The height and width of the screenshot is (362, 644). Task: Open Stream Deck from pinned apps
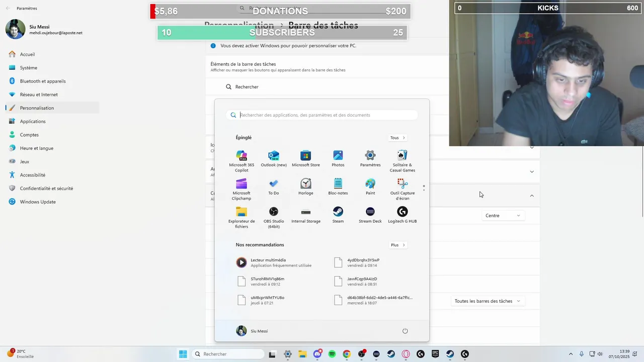370,215
